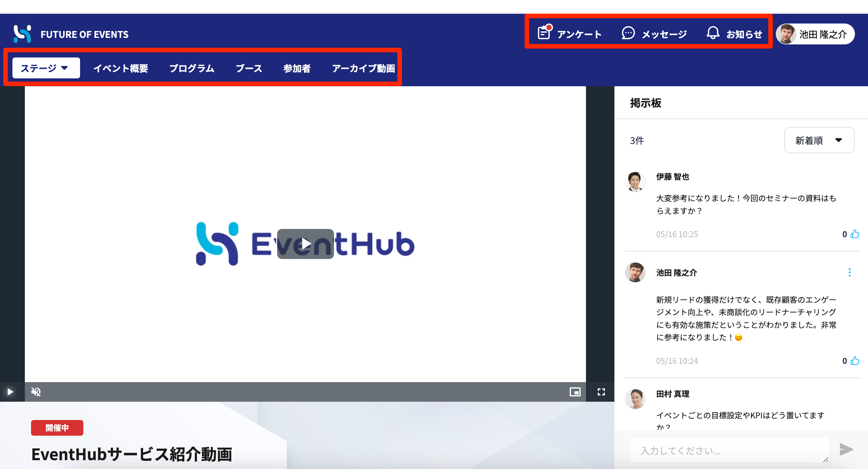Screen dimensions: 868x469
Task: Click the EventHub logo in header
Action: click(22, 34)
